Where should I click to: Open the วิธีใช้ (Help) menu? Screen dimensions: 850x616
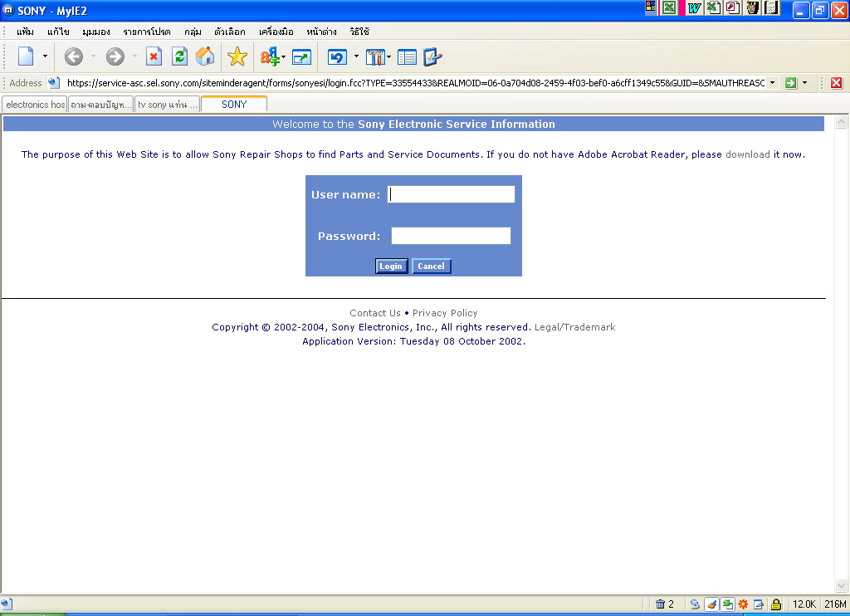359,32
